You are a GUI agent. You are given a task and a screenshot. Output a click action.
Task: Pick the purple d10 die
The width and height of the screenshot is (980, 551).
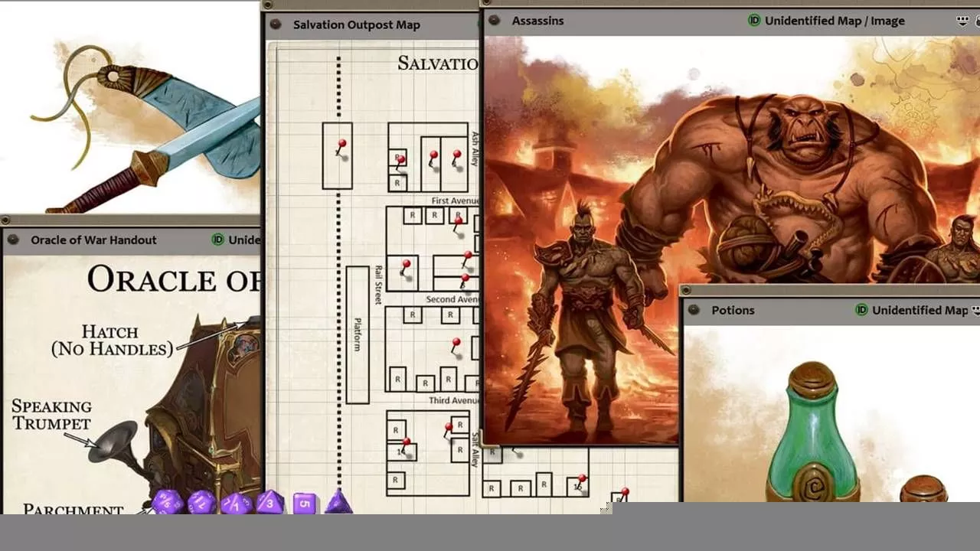[237, 503]
